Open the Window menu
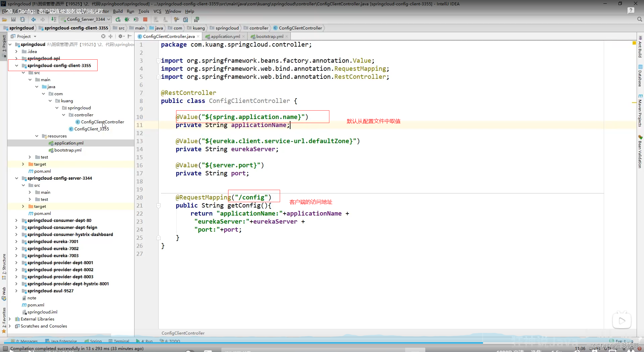This screenshot has width=644, height=352. point(173,11)
